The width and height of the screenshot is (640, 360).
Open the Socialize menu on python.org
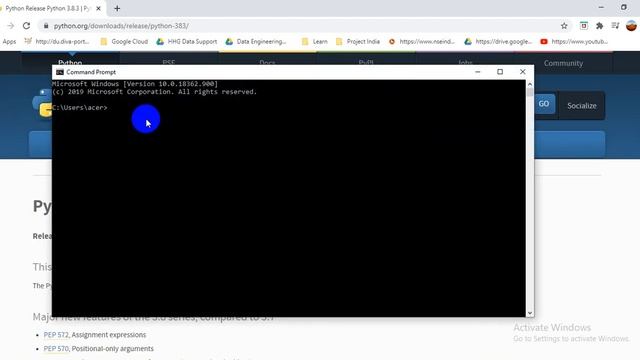582,106
